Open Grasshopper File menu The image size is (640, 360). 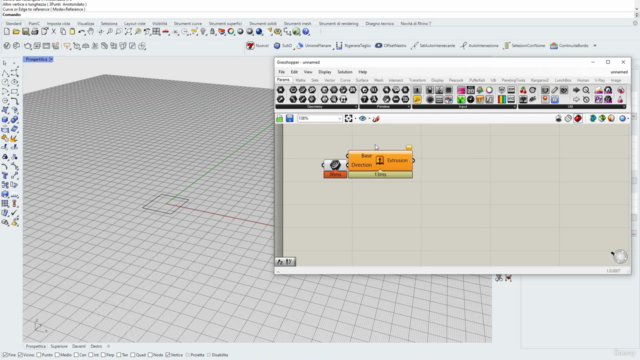click(282, 72)
